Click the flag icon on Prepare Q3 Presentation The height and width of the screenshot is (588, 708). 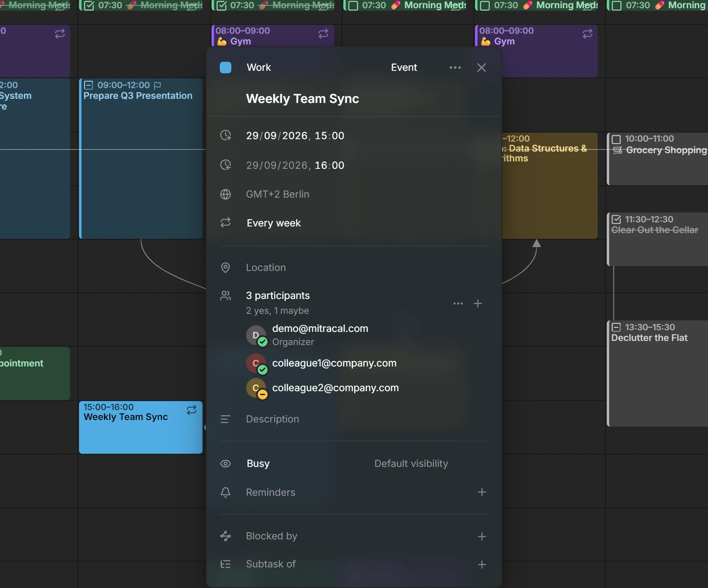pyautogui.click(x=157, y=85)
